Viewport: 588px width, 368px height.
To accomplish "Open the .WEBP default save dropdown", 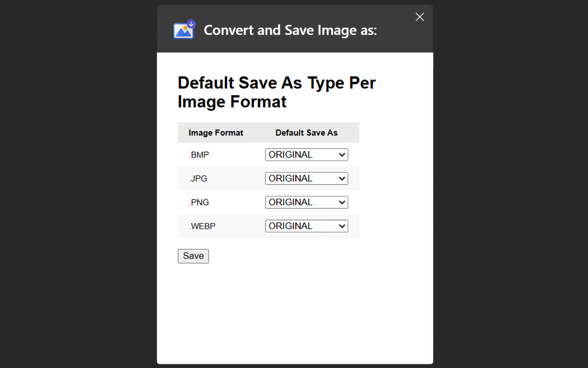I will point(306,226).
